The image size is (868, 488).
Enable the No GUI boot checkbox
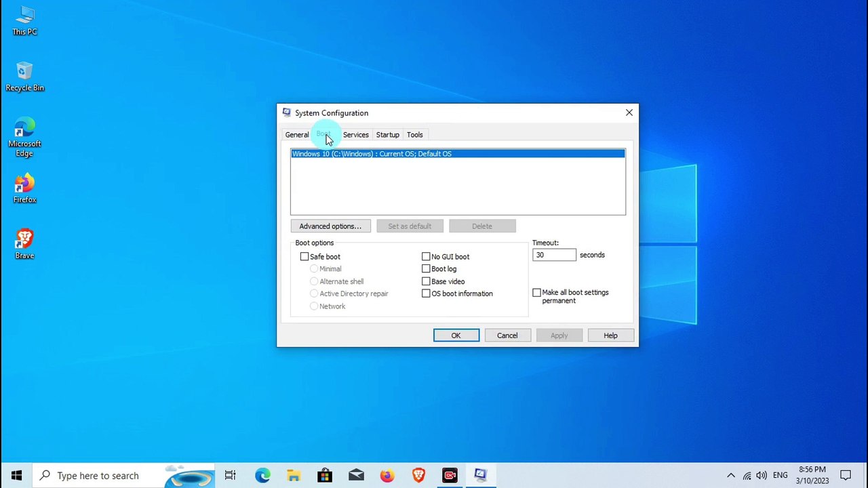tap(426, 256)
